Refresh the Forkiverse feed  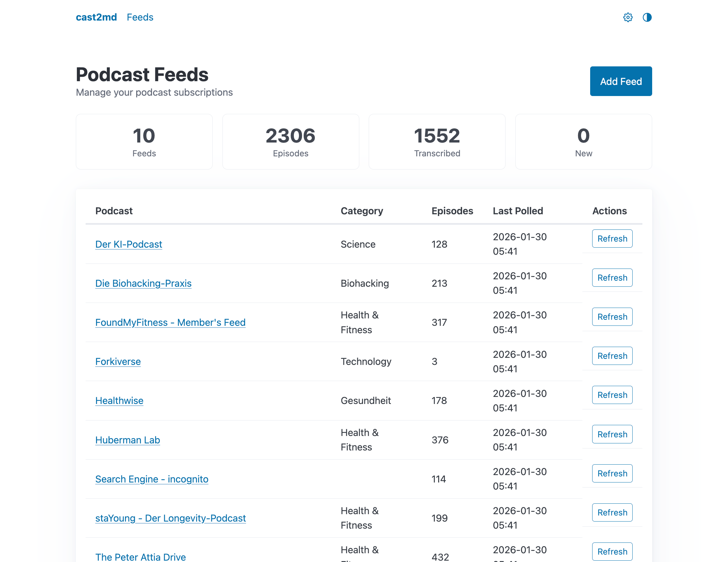click(612, 356)
